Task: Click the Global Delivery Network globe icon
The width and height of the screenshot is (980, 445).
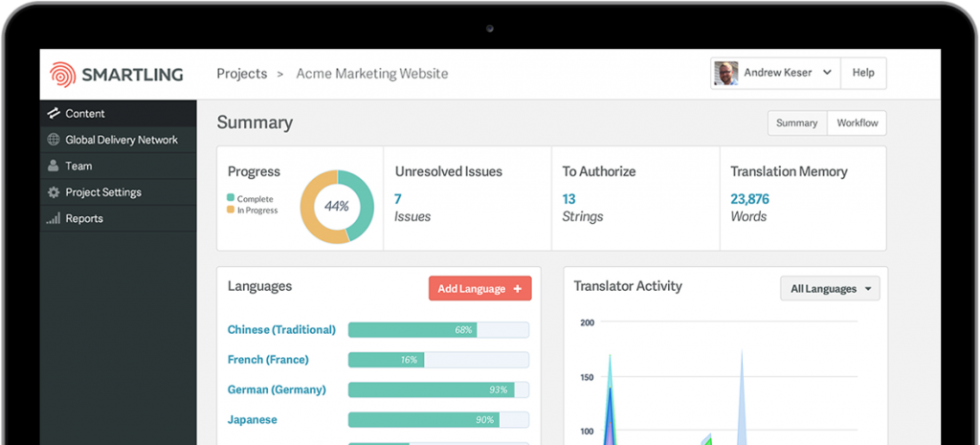Action: pyautogui.click(x=54, y=140)
